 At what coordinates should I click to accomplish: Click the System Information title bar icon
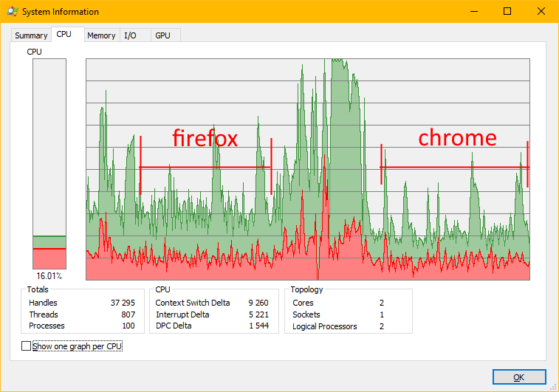click(13, 11)
